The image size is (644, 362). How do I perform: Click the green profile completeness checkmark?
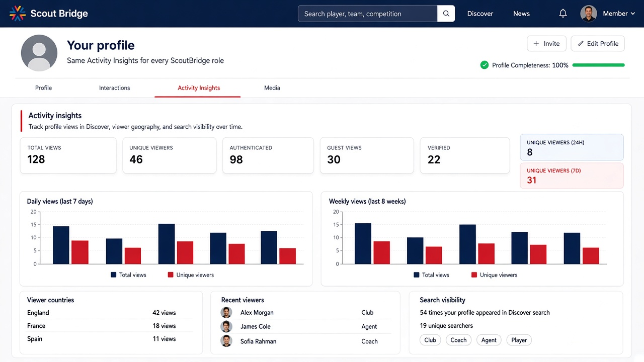point(485,65)
